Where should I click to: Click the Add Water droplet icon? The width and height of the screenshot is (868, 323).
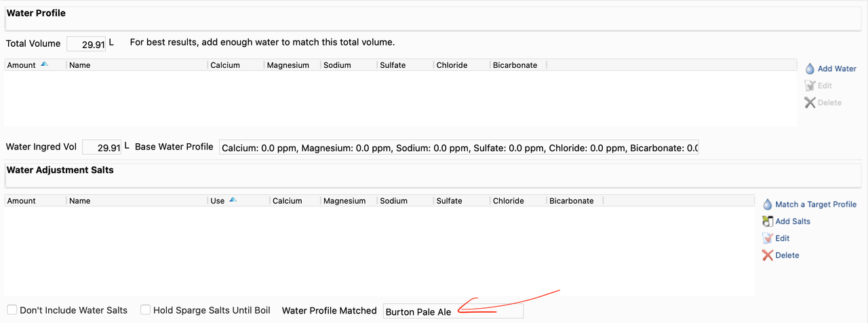coord(810,69)
